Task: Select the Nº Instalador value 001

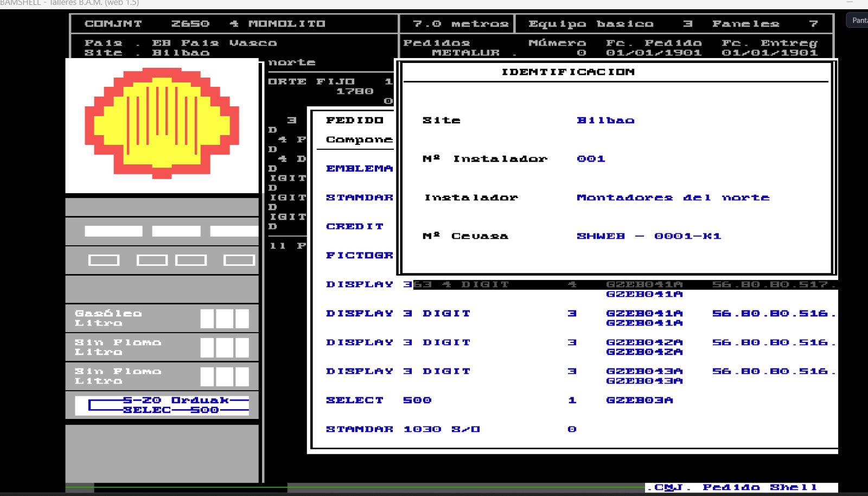Action: tap(591, 158)
